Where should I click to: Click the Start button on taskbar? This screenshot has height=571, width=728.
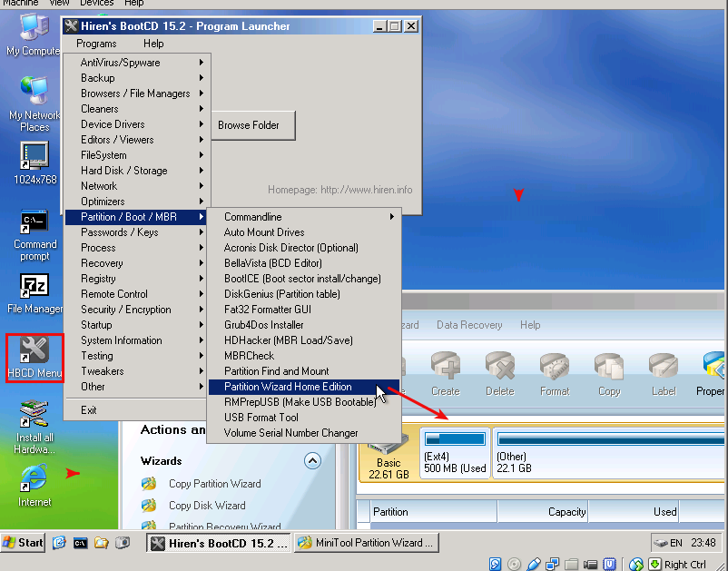[x=24, y=543]
